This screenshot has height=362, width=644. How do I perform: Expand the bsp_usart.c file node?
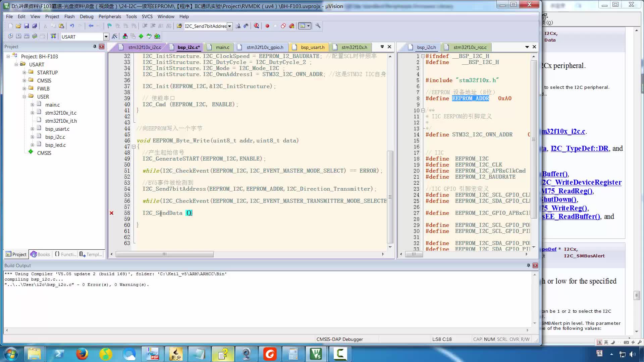point(32,129)
